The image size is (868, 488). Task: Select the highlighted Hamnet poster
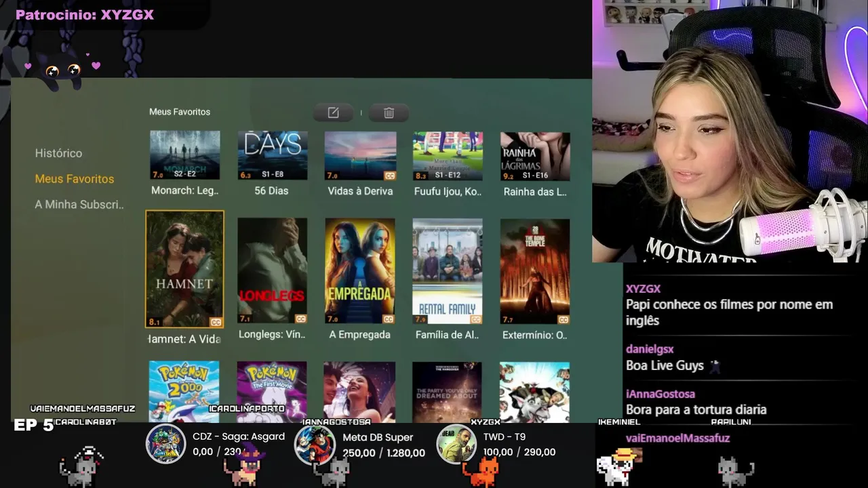[184, 269]
